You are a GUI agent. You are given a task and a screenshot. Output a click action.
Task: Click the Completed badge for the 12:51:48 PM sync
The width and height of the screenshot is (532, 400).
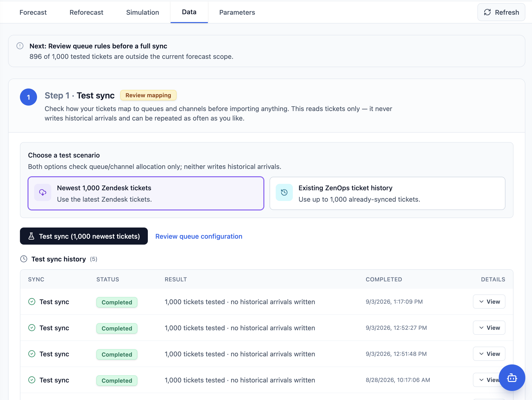point(117,354)
